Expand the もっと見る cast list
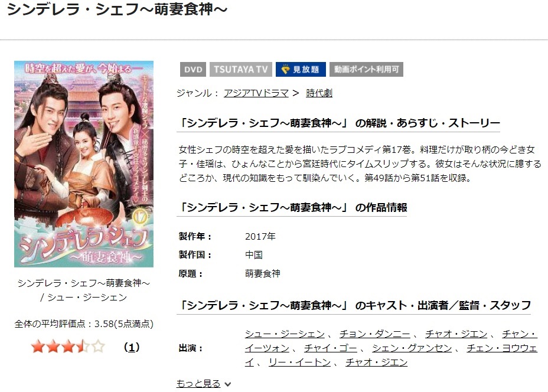 [198, 384]
